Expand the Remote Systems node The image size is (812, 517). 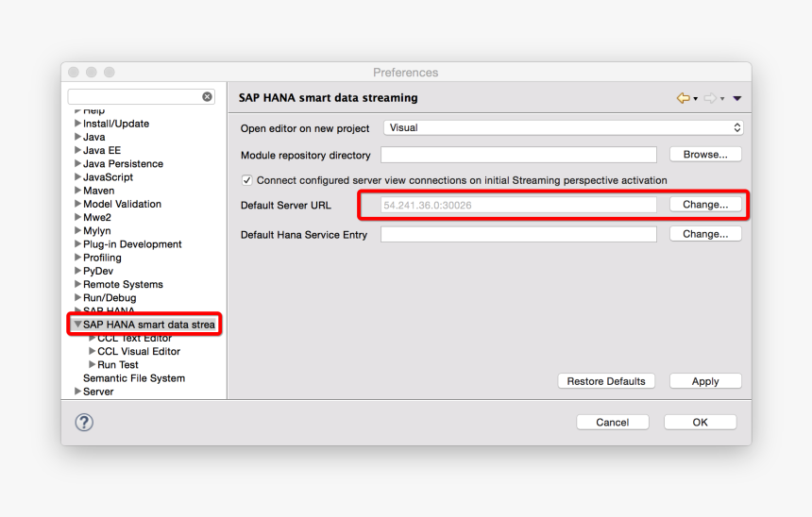click(77, 284)
